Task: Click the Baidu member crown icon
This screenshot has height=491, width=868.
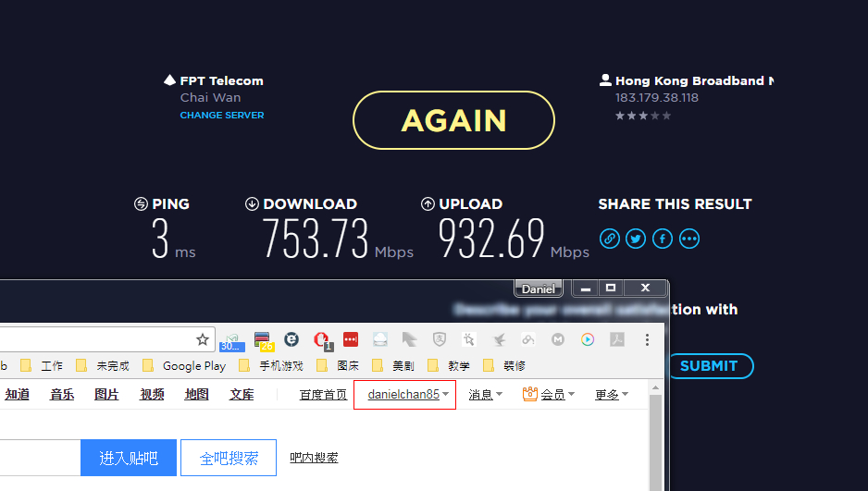Action: (x=529, y=394)
